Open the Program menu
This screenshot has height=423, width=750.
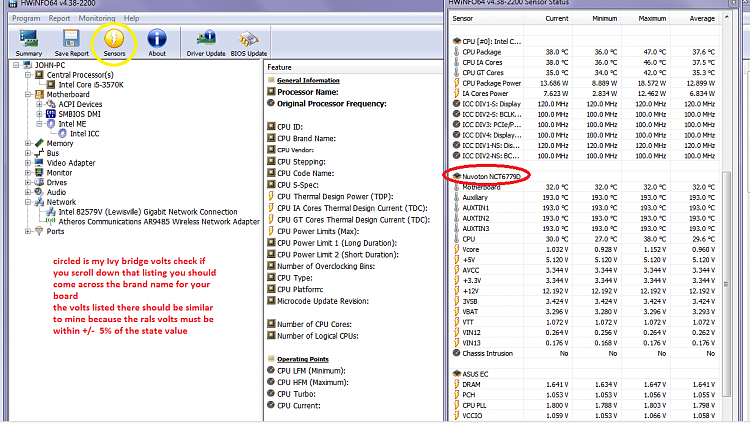26,18
